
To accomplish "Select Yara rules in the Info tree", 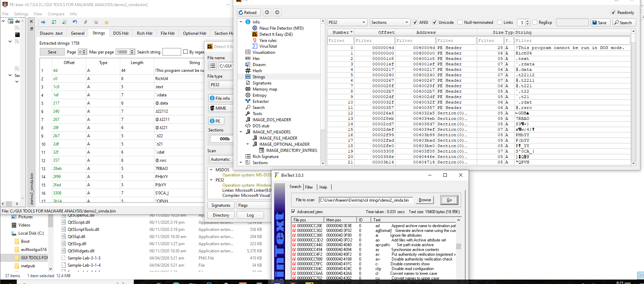I will click(268, 41).
